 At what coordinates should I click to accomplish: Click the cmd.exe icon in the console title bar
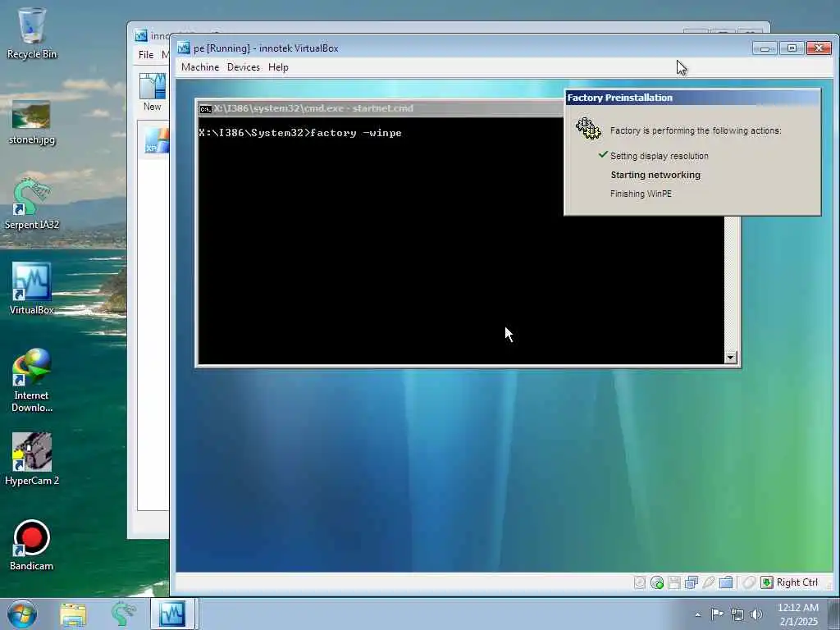pos(205,109)
